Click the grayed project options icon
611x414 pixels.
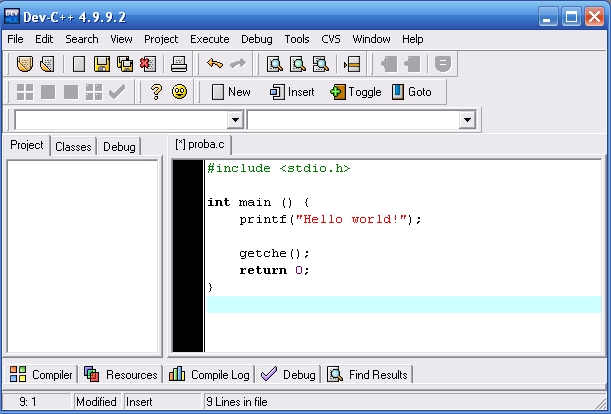[x=443, y=64]
